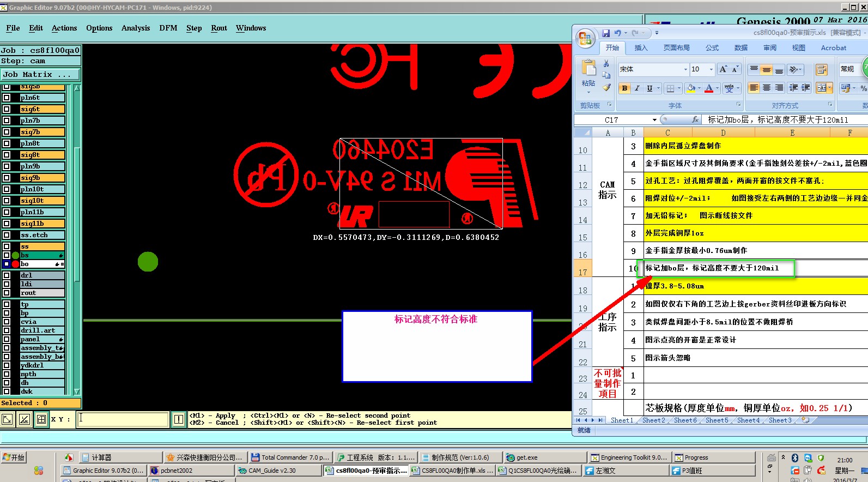Image resolution: width=868 pixels, height=482 pixels.
Task: Click the Job Matrix button
Action: [x=40, y=75]
